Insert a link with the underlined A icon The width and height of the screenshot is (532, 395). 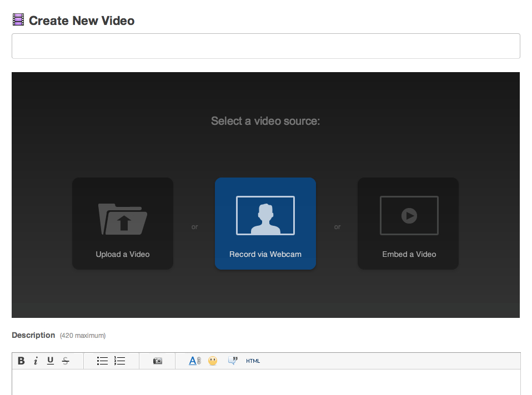[x=194, y=361]
